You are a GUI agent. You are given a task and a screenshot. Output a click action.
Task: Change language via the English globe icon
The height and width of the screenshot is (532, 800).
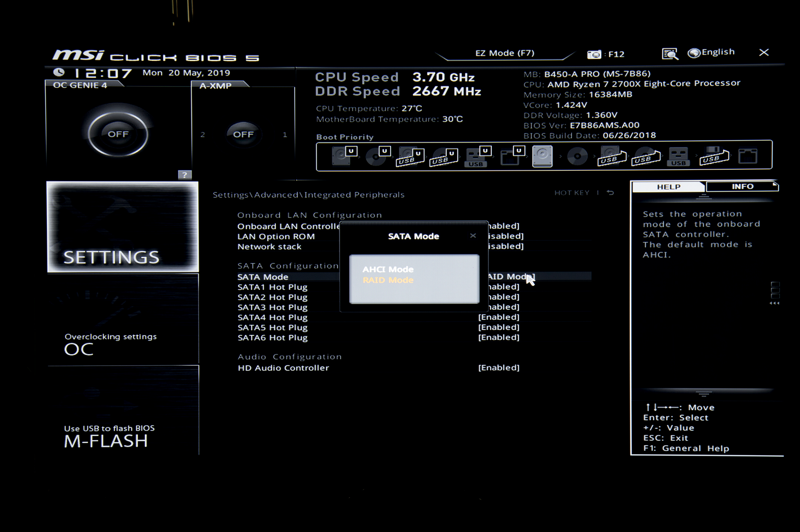pos(711,52)
